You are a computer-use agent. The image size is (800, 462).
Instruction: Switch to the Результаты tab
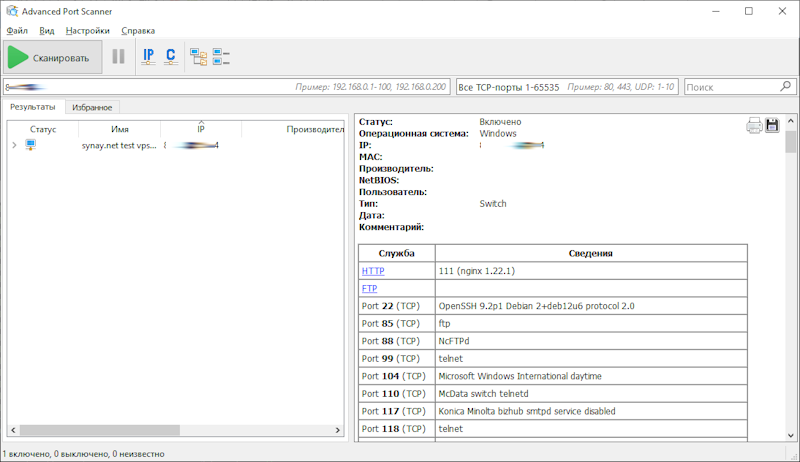pos(33,107)
